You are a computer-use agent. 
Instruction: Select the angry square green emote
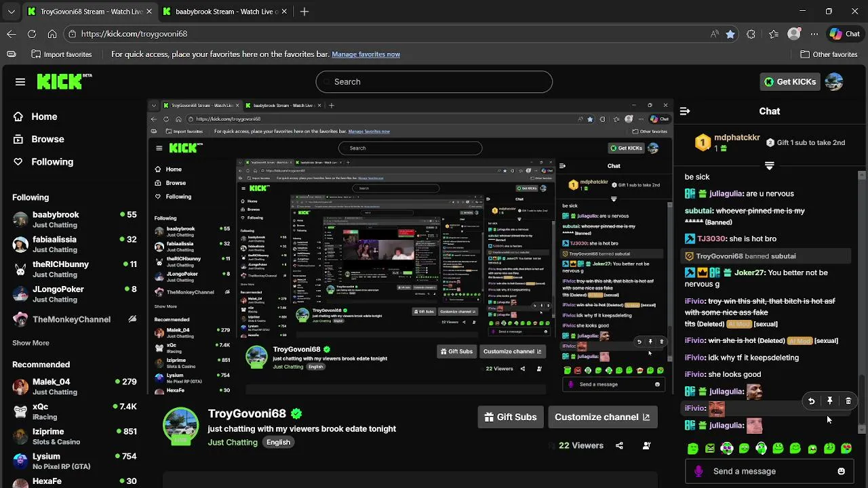[709, 448]
